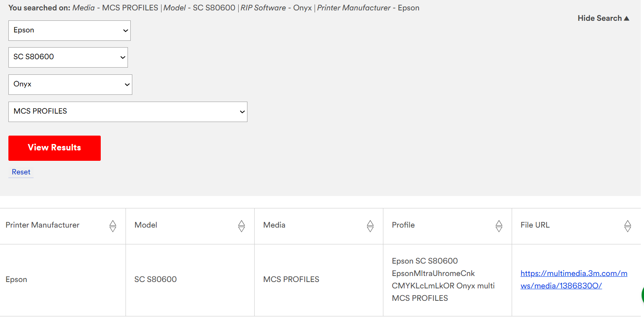
Task: Select the MCS PROFILES cell in results table
Action: tap(291, 280)
